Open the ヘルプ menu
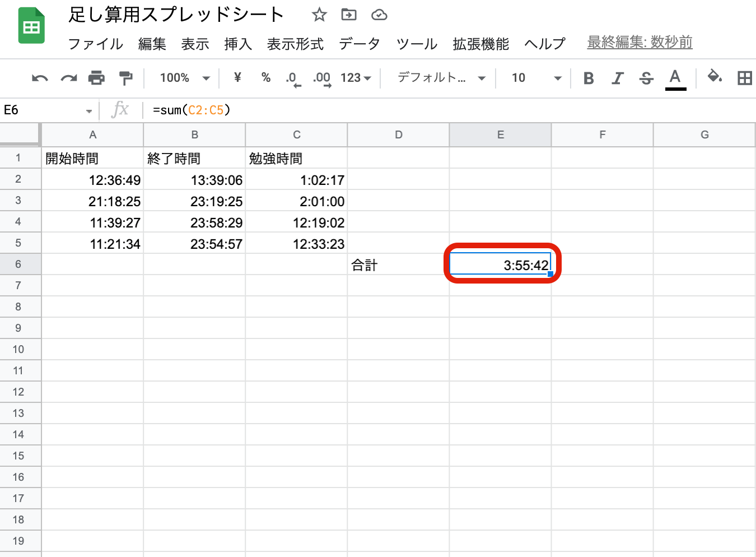 pos(545,44)
